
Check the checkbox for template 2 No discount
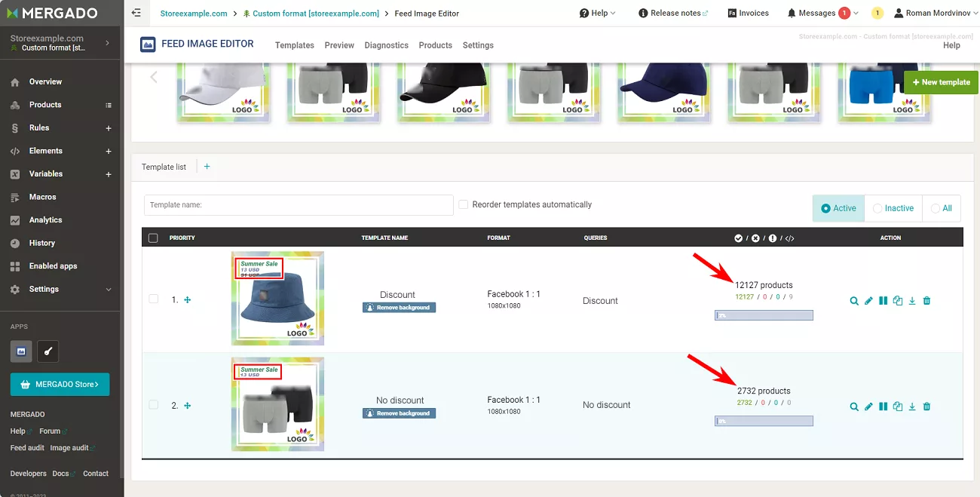[x=154, y=404]
